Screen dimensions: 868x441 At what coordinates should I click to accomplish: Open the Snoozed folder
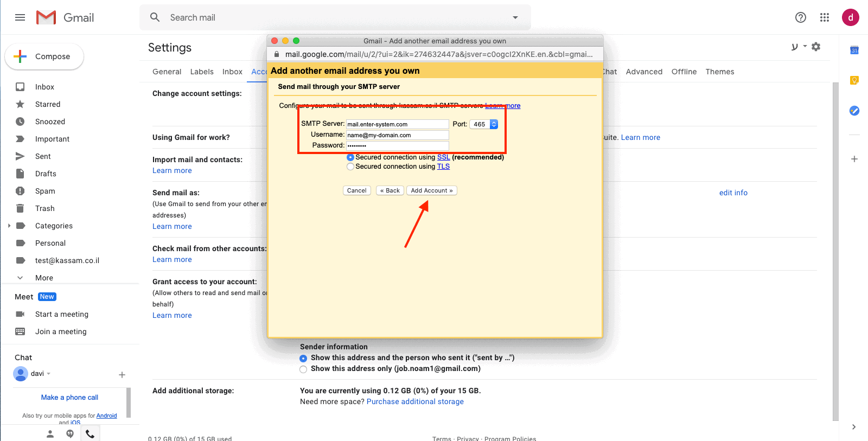click(50, 122)
